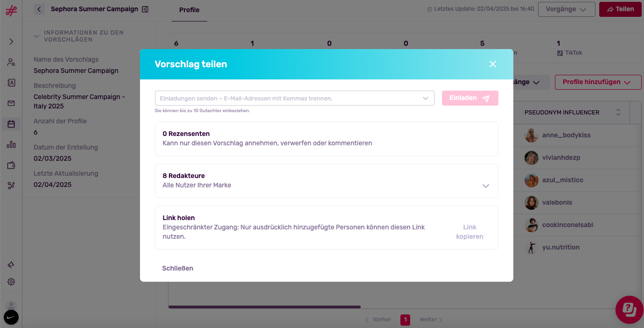Go back using the arrow button

tap(39, 9)
